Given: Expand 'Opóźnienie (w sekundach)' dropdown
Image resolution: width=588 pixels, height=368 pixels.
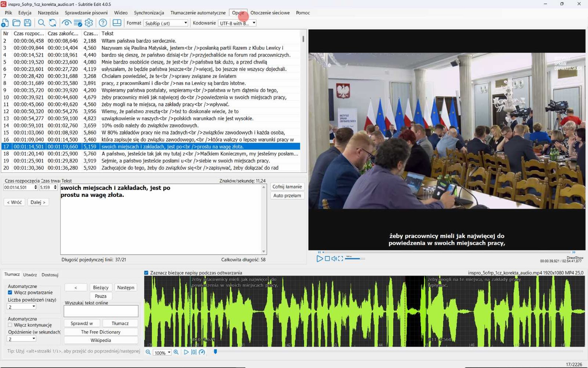Looking at the screenshot, I should click(22, 339).
